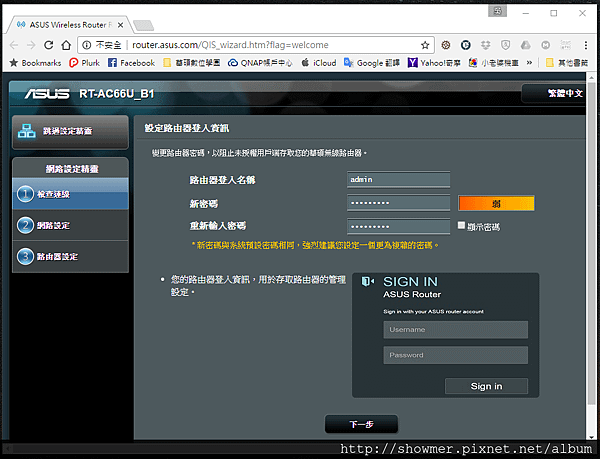
Task: Click the router login name field
Action: [x=398, y=179]
